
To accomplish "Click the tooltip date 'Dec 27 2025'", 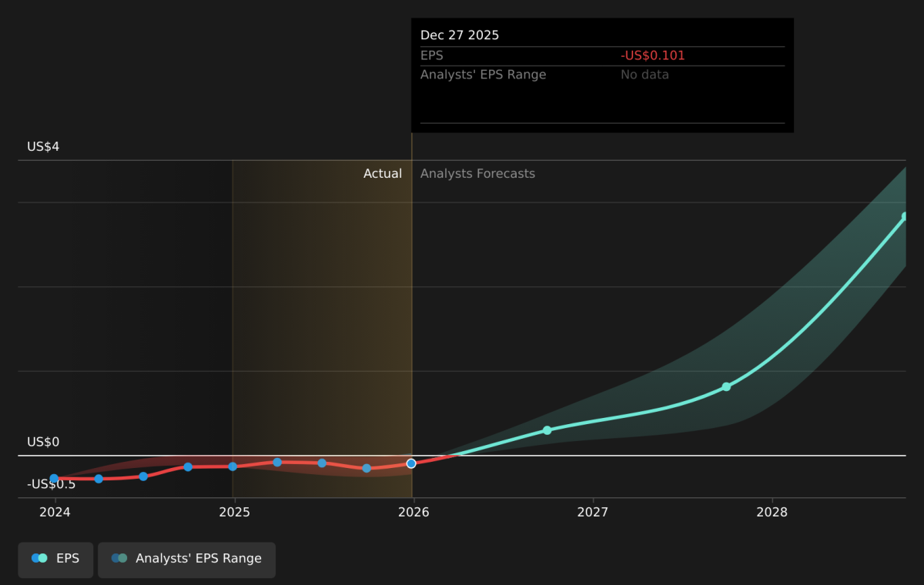I will 460,35.
